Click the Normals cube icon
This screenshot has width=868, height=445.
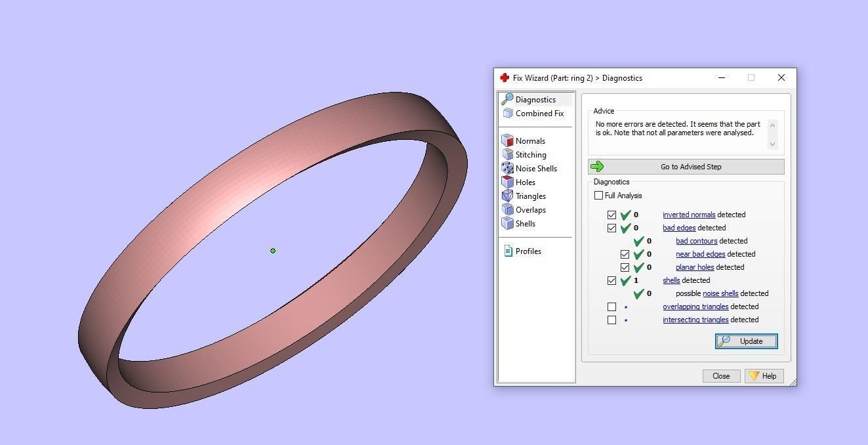507,140
